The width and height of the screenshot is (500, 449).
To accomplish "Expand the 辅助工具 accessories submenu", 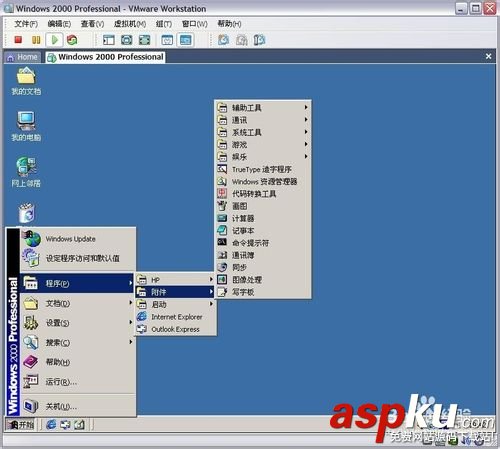I will click(263, 107).
